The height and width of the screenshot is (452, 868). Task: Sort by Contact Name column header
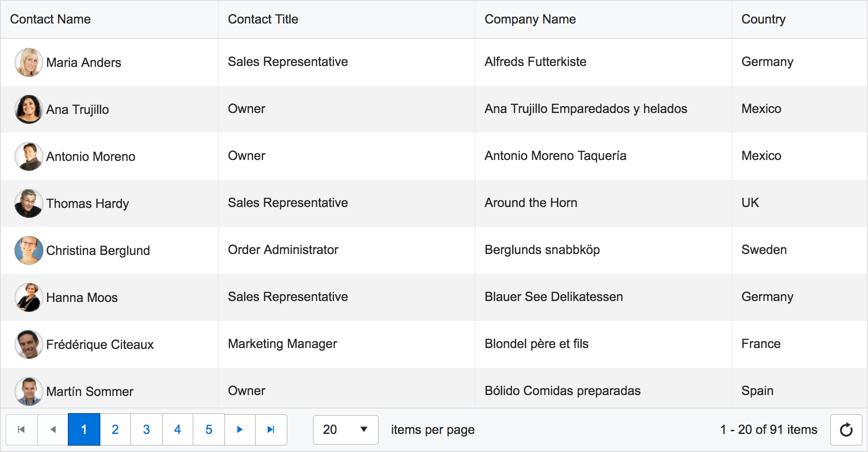[51, 19]
